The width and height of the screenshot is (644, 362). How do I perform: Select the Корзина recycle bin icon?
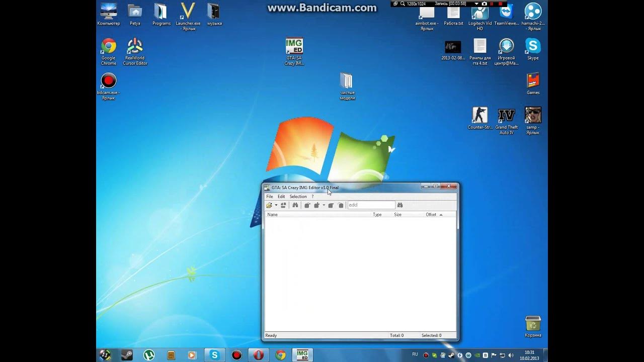coord(533,327)
